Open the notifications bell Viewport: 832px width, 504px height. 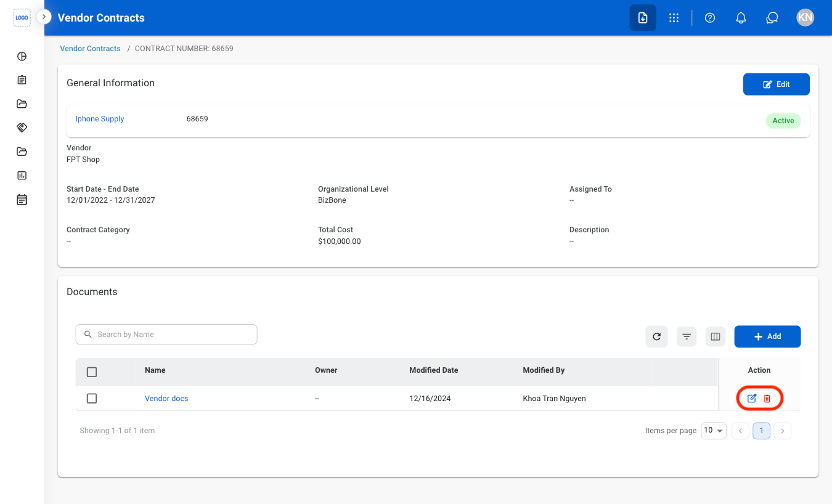coord(741,18)
